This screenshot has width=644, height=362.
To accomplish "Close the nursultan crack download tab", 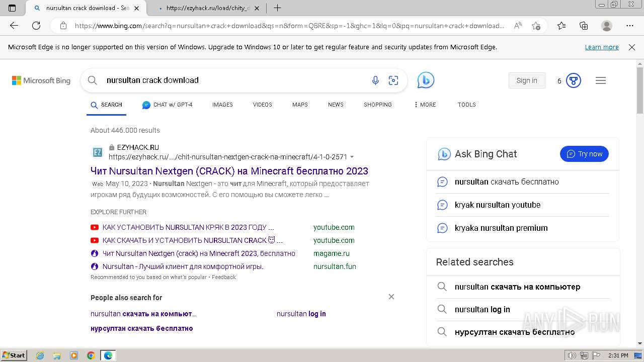I will click(136, 8).
